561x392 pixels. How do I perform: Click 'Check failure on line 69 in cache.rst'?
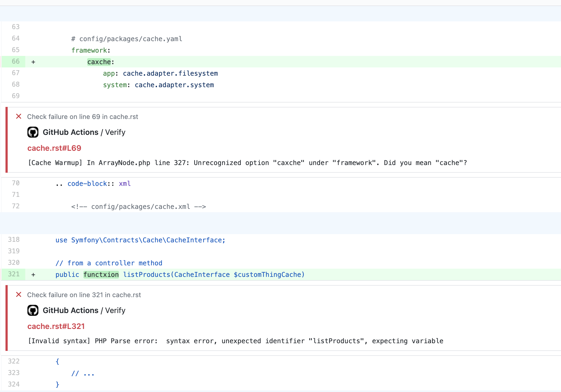pos(83,117)
